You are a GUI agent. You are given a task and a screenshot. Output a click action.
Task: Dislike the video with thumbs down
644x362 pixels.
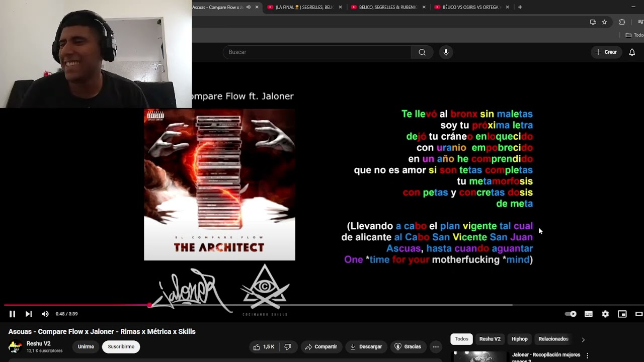[288, 347]
